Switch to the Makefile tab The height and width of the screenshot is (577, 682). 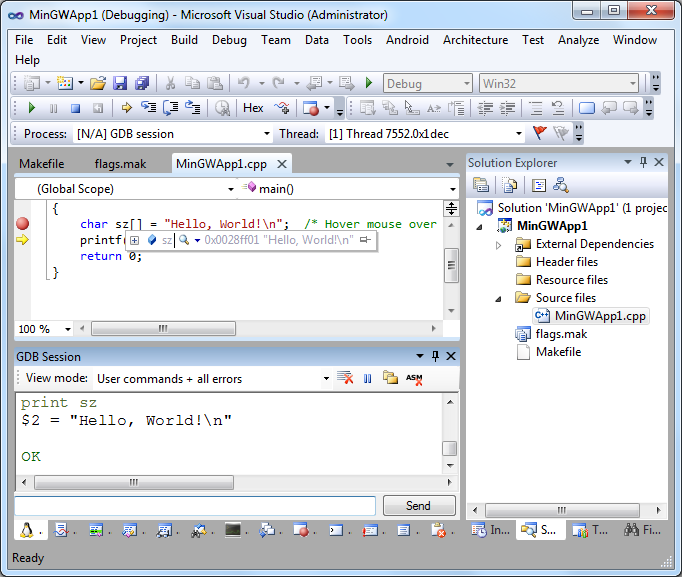point(42,164)
